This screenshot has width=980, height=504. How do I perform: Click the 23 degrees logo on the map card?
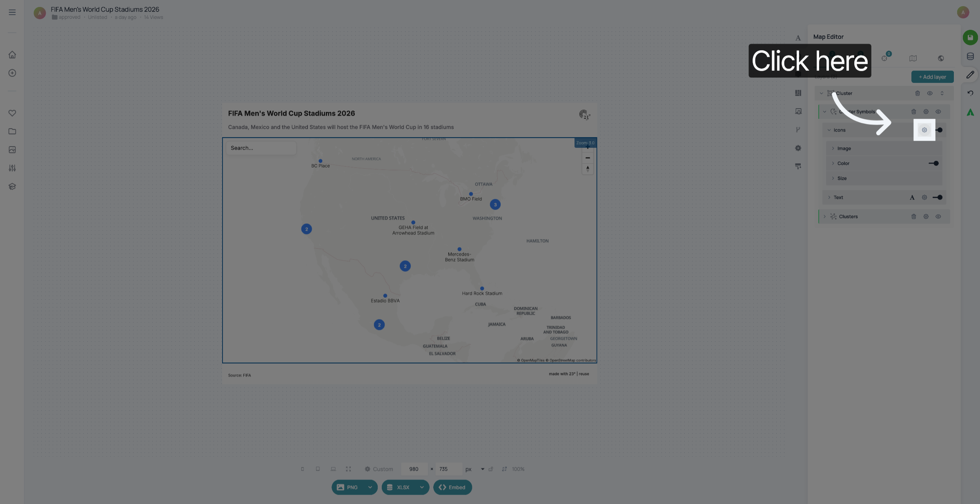tap(584, 115)
